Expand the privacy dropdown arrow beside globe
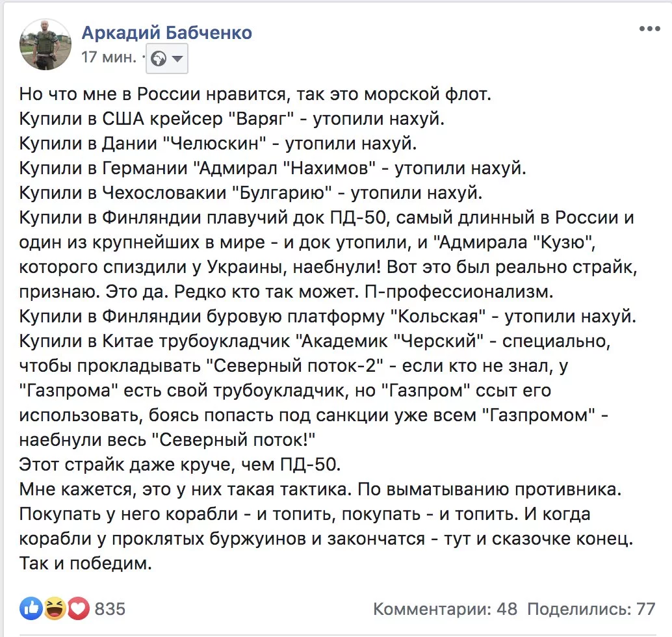672x637 pixels. pyautogui.click(x=177, y=58)
